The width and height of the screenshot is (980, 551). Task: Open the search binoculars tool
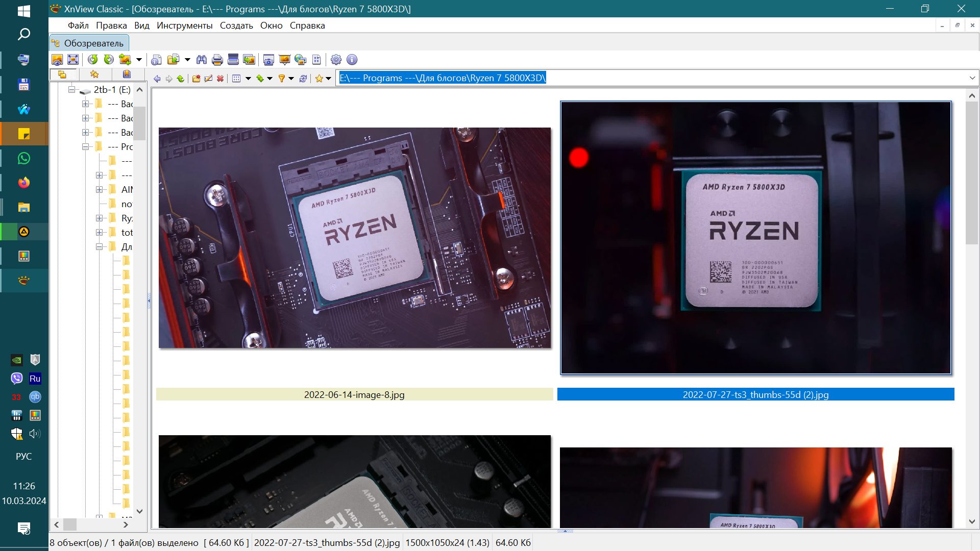[x=202, y=60]
